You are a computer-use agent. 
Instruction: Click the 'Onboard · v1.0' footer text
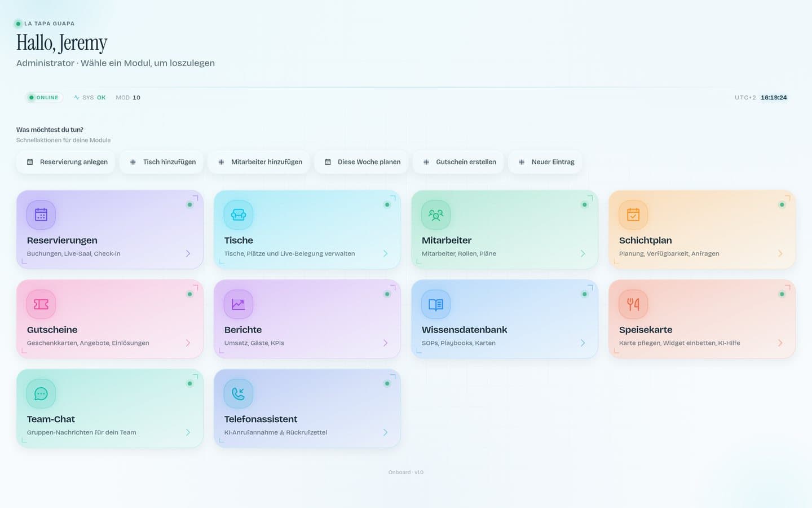(406, 472)
